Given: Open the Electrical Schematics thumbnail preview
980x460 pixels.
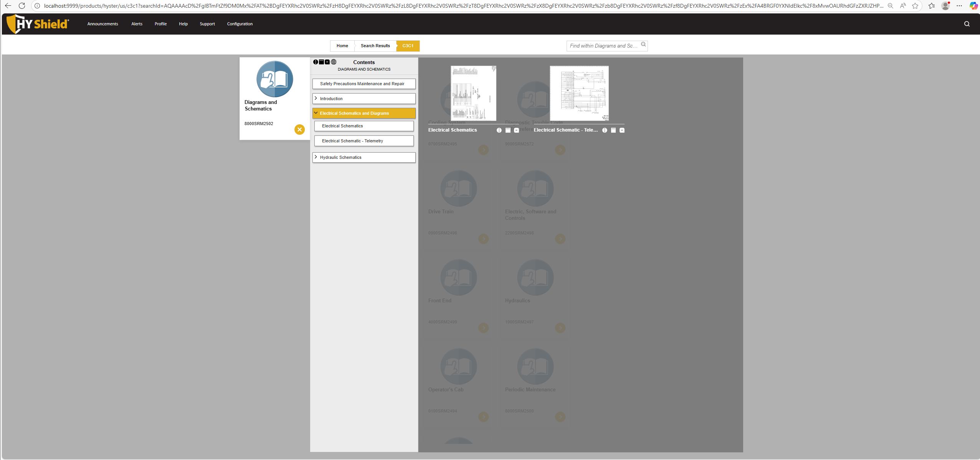Looking at the screenshot, I should point(473,93).
